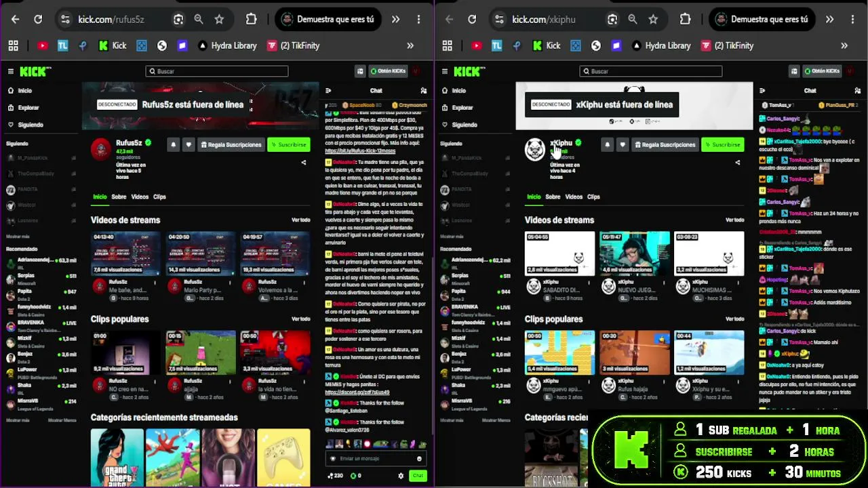Image resolution: width=868 pixels, height=488 pixels.
Task: Open the emoji picker in Rufus5z chat input
Action: click(419, 459)
